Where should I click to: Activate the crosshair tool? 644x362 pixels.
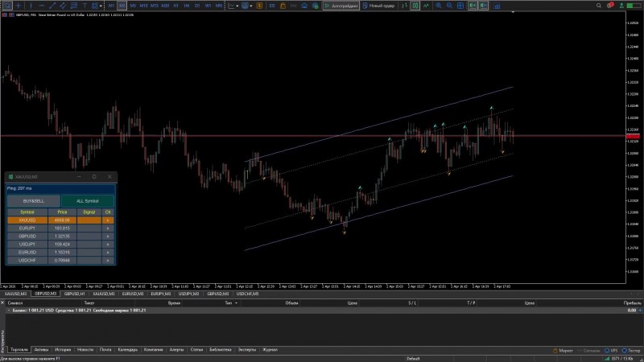(x=19, y=6)
